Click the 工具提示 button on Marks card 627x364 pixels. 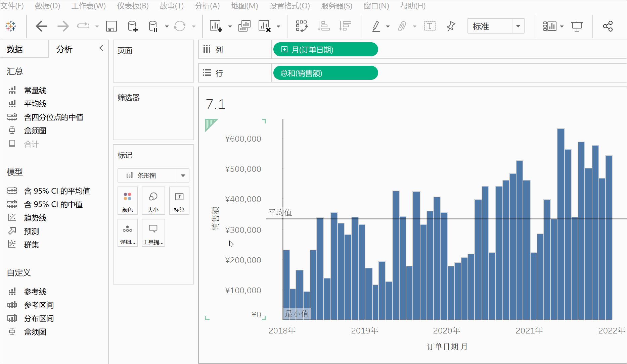pyautogui.click(x=153, y=233)
